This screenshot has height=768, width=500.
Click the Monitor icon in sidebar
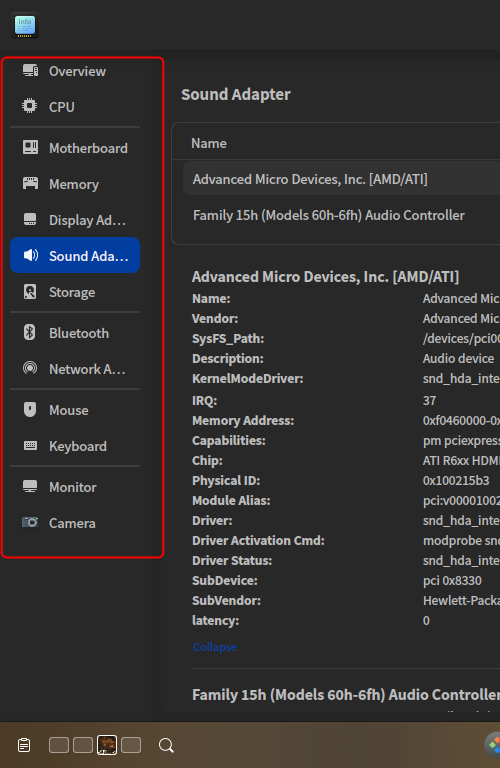click(x=30, y=486)
